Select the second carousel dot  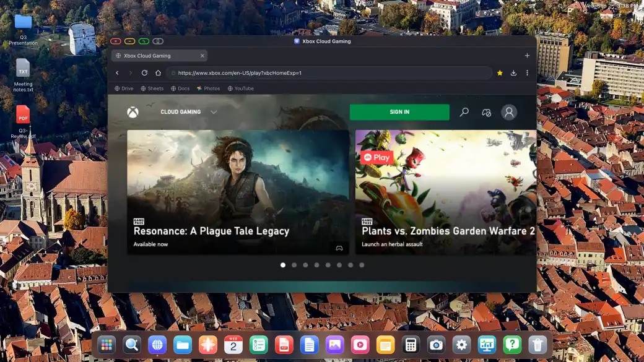(x=294, y=265)
